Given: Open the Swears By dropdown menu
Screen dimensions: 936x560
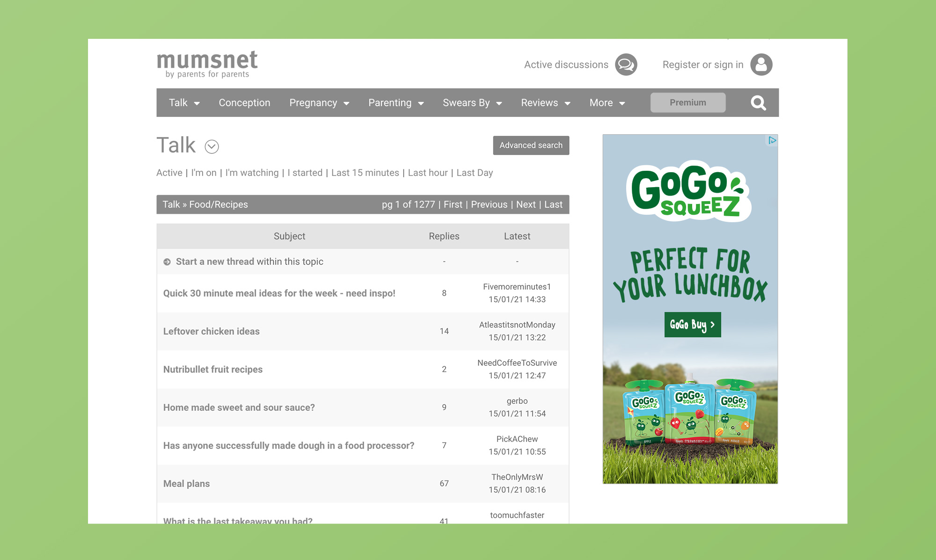Looking at the screenshot, I should pyautogui.click(x=472, y=103).
